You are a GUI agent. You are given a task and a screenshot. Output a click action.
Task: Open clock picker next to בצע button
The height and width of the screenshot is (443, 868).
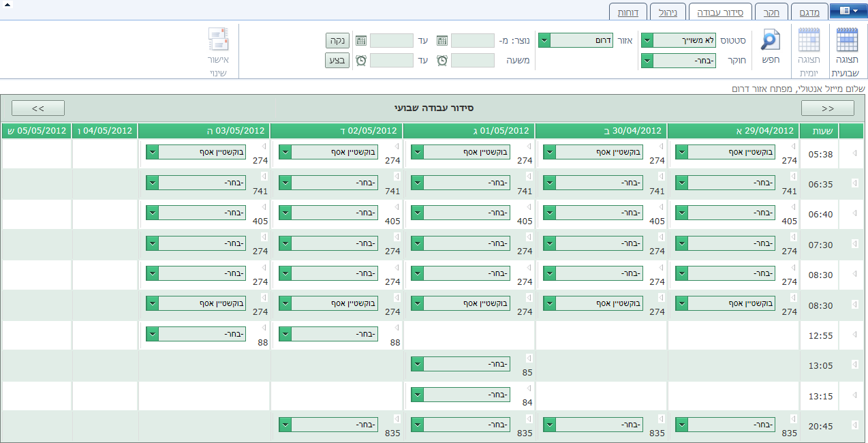(361, 60)
